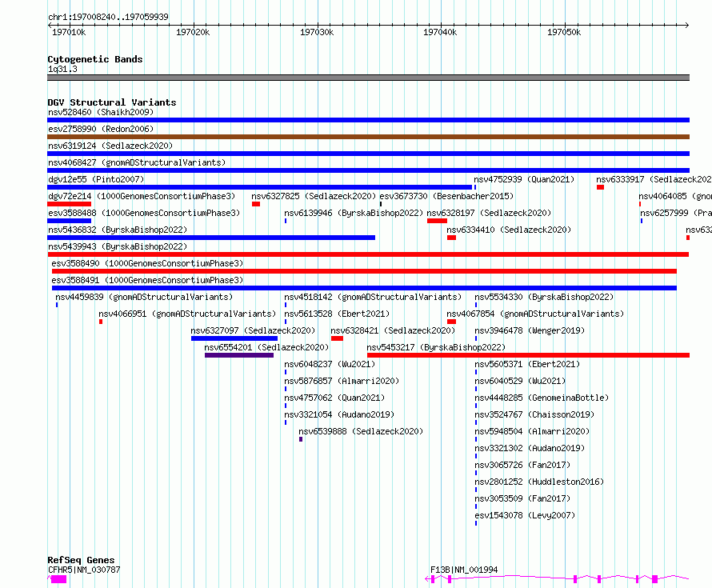Click the esv3588491 blue variant bar

tap(364, 288)
